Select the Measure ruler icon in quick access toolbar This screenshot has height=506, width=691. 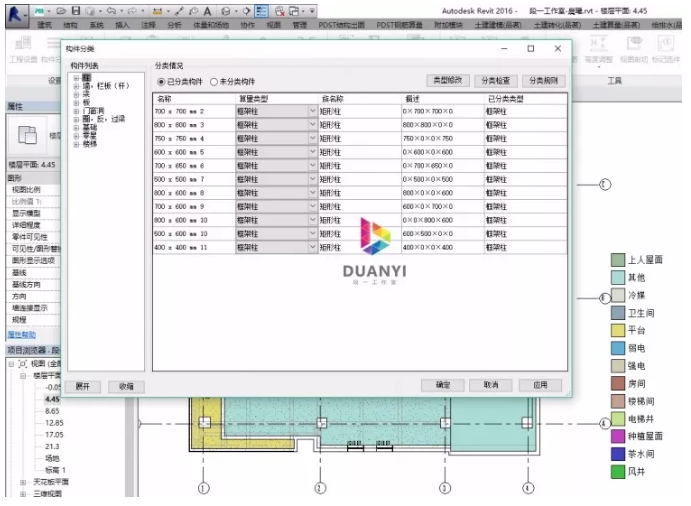[x=157, y=11]
